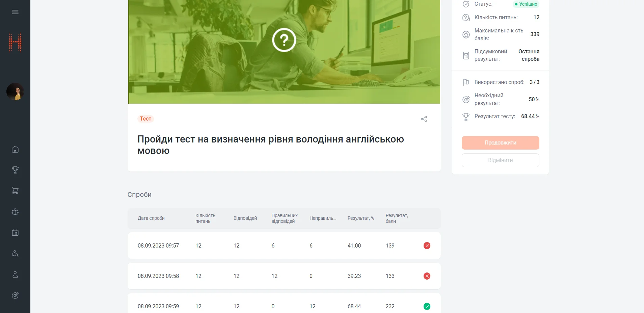
Task: Open the people search icon in sidebar
Action: point(15,254)
